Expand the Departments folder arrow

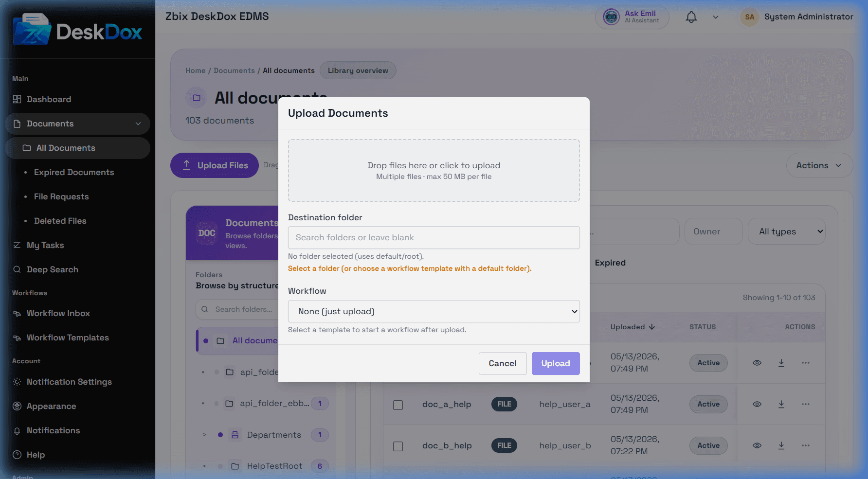[204, 435]
